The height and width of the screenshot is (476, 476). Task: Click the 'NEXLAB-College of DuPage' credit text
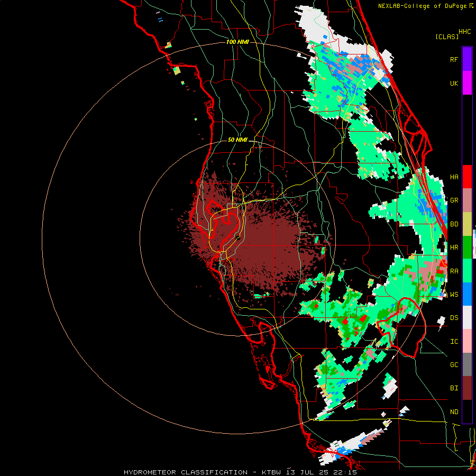[422, 6]
